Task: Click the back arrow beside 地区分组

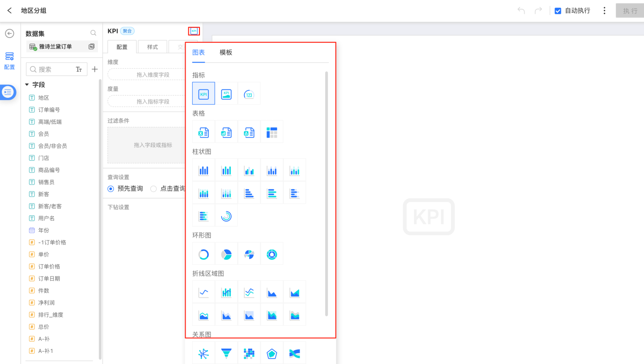Action: (9, 11)
